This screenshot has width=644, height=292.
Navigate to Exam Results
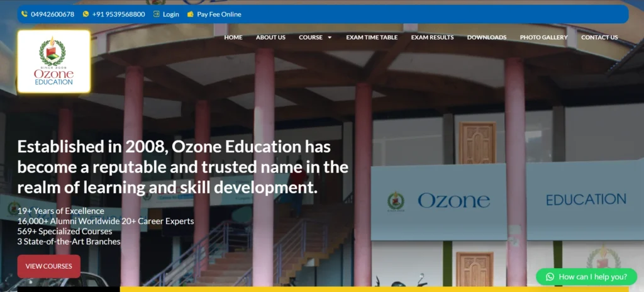432,38
